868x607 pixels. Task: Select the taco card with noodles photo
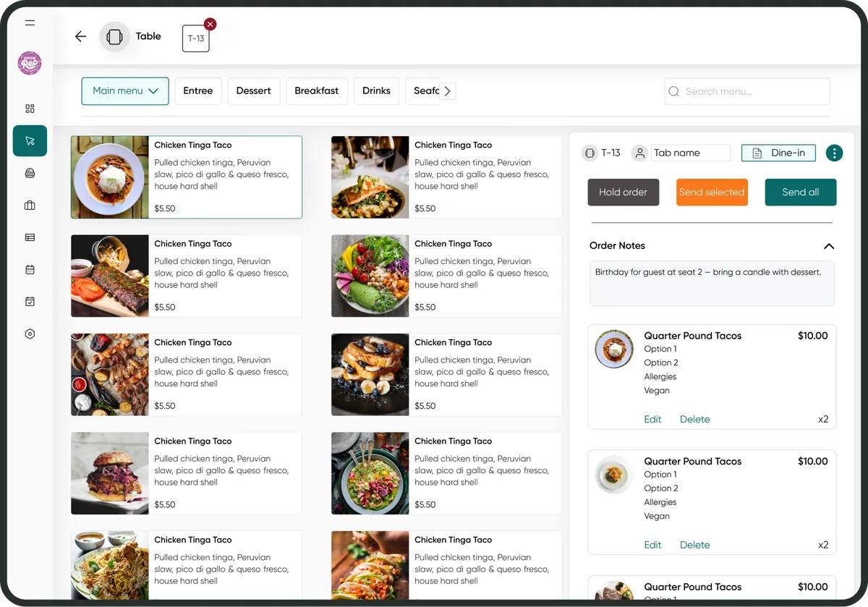[187, 565]
